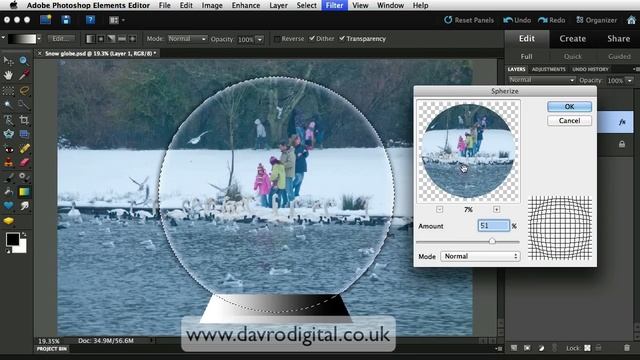This screenshot has width=640, height=360.
Task: Select the Type tool
Action: [8, 120]
